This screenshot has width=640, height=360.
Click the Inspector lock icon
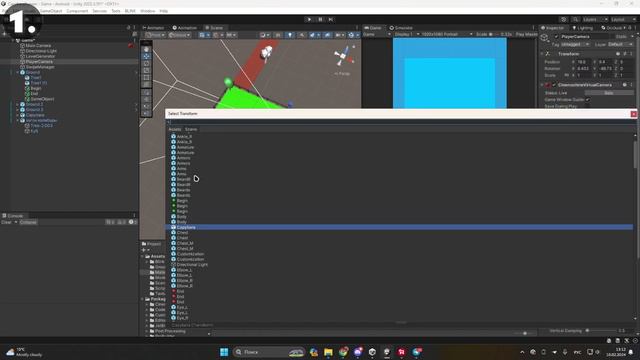click(x=630, y=28)
